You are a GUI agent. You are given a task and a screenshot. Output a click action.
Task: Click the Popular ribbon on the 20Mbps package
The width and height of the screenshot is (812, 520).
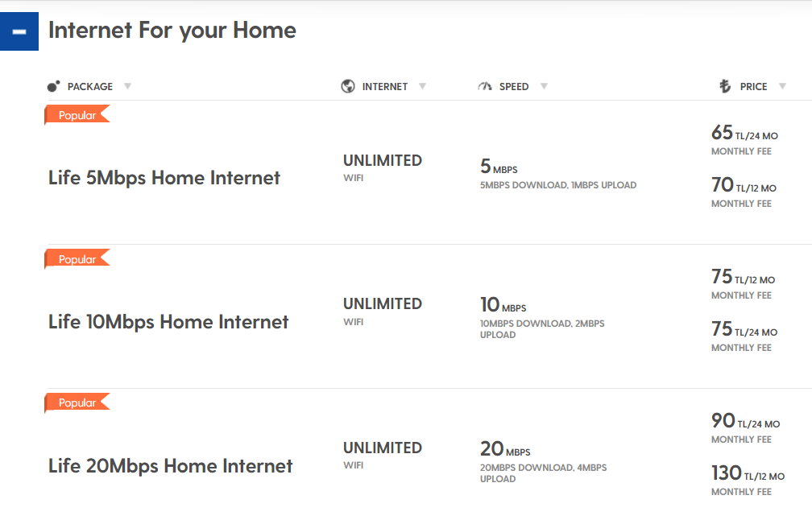77,402
